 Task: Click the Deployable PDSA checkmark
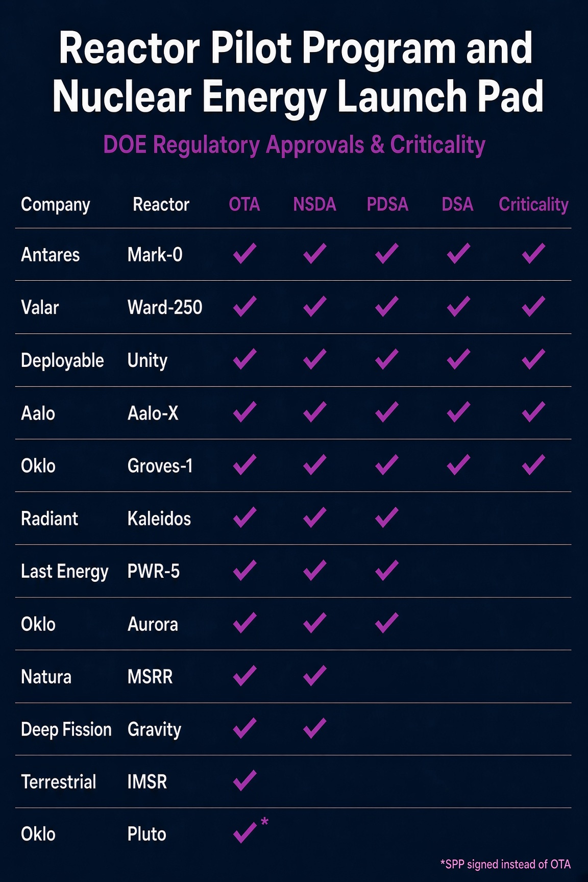[386, 359]
